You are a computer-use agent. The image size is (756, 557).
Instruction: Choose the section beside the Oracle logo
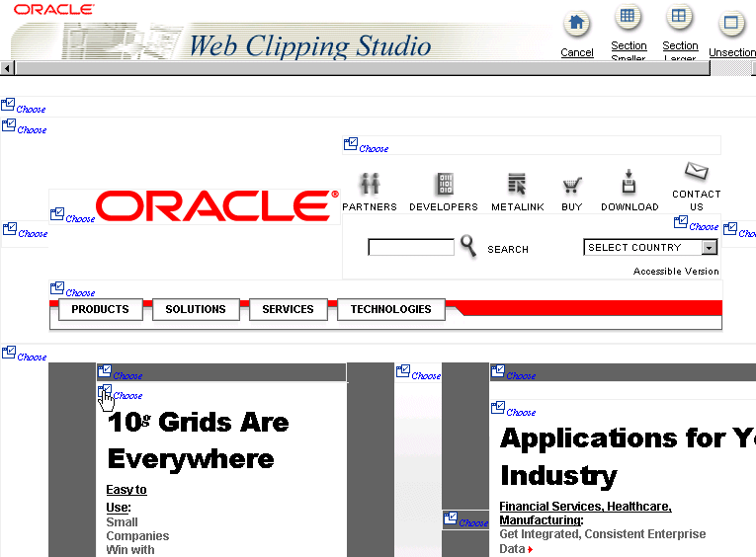(x=72, y=215)
